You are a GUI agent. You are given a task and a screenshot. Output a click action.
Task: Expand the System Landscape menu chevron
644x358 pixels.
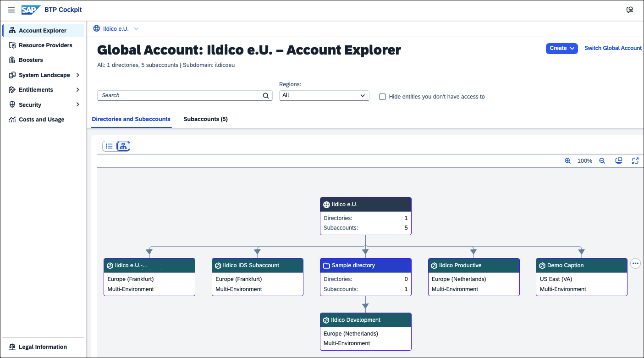tap(78, 75)
